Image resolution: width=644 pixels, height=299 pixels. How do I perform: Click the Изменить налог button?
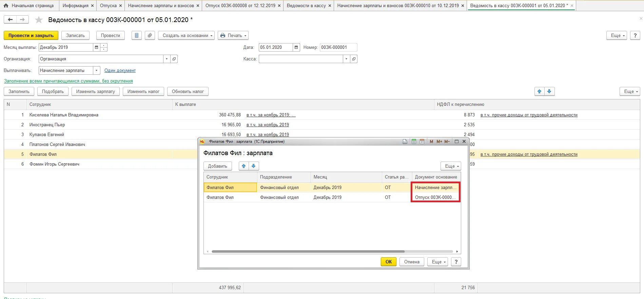tap(143, 91)
